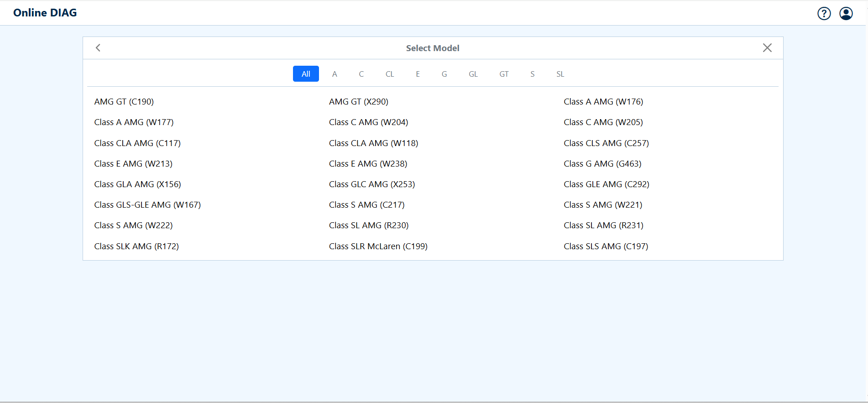Open Class E AMG (W213)
This screenshot has width=868, height=403.
(x=133, y=164)
